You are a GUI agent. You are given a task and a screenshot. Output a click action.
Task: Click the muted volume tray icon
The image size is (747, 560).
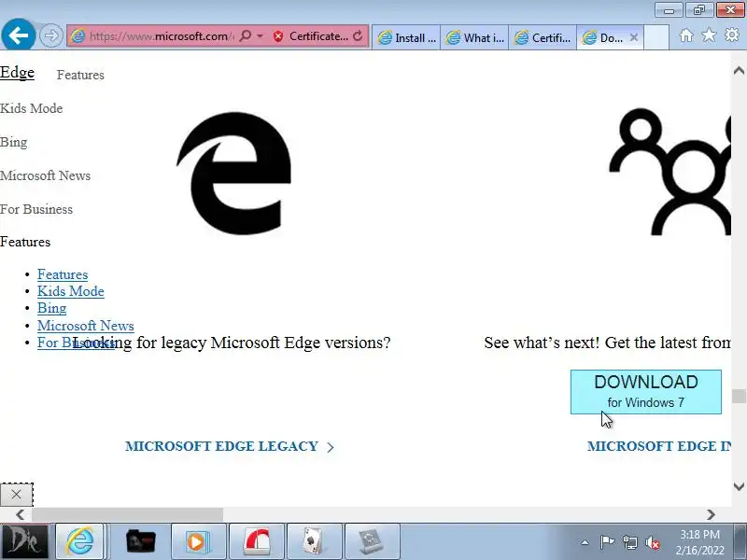pyautogui.click(x=653, y=542)
